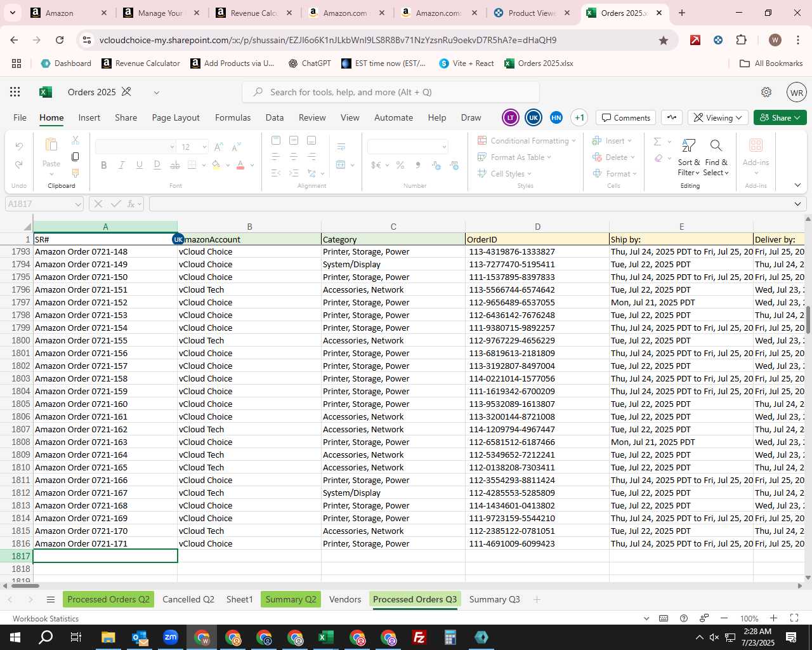812x650 pixels.
Task: Expand Cell Styles menu
Action: 505,173
